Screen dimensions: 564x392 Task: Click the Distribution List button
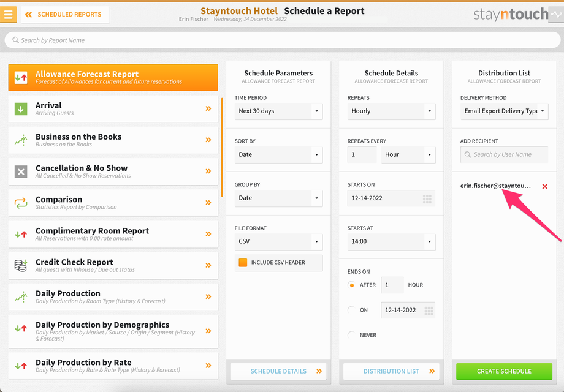(391, 371)
